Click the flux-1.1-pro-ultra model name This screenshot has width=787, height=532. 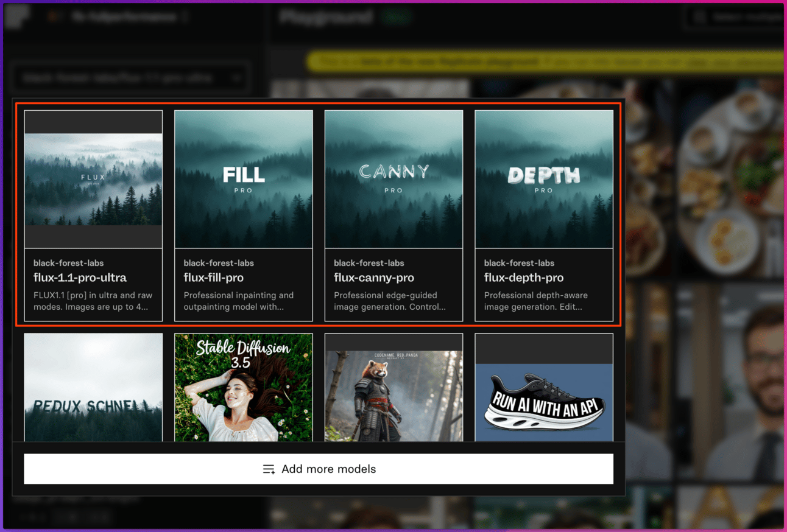coord(80,278)
